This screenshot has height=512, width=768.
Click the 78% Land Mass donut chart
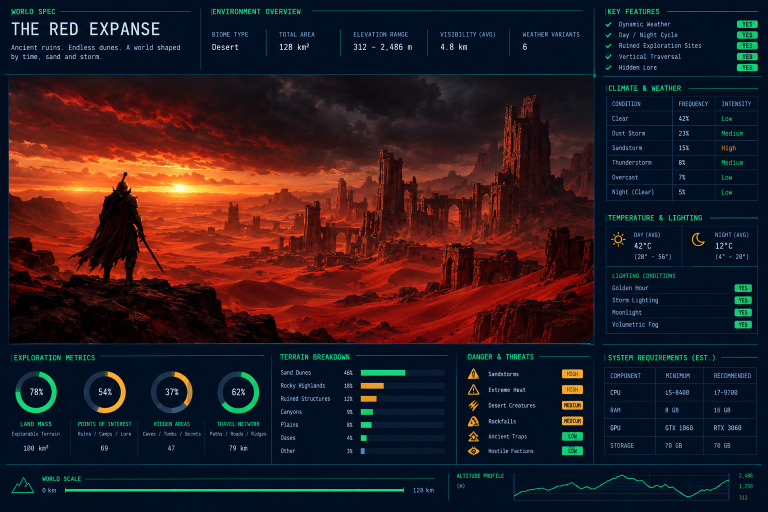[36, 392]
